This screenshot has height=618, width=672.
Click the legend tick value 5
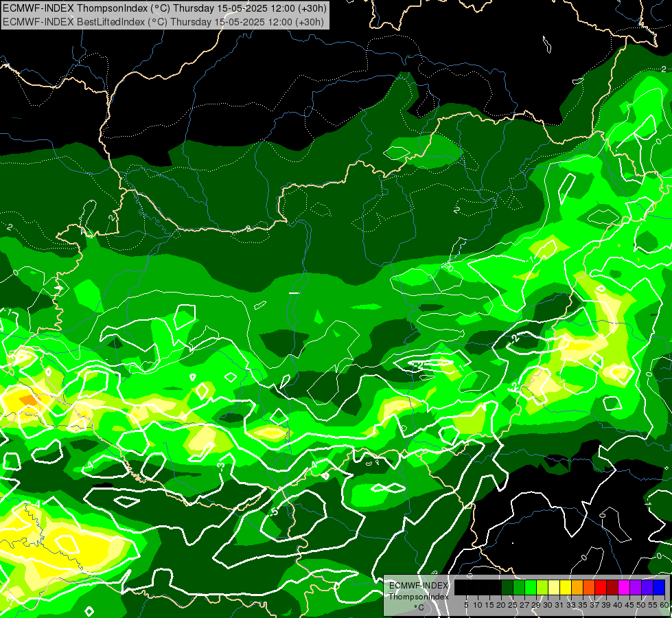tap(466, 605)
